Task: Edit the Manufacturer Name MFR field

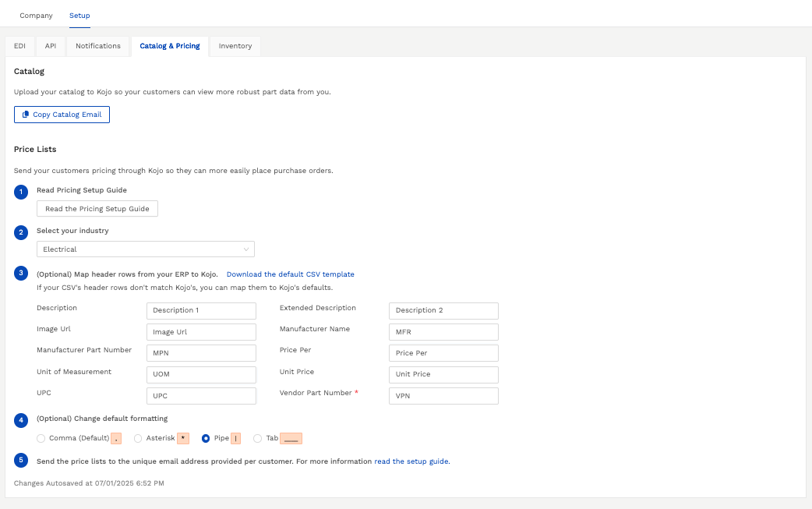Action: pos(444,332)
